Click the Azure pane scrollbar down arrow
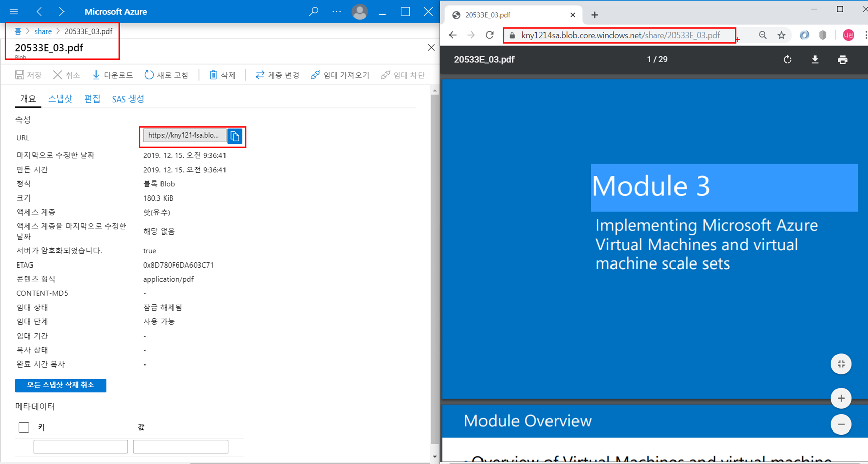Viewport: 868px width, 464px height. [435, 457]
